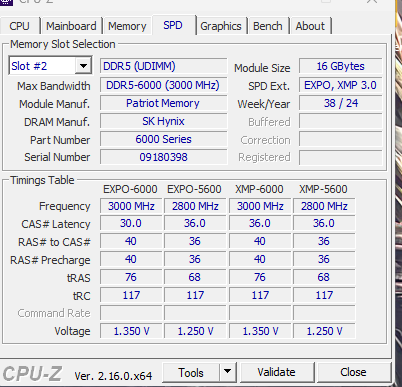Image resolution: width=402 pixels, height=387 pixels.
Task: Click the XMP-6000 RAS# Precharge value 40
Action: pos(260,259)
